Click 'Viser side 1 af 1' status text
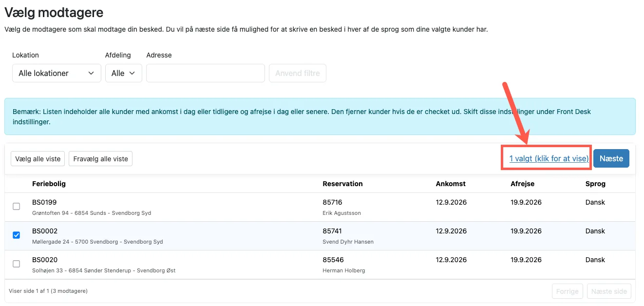 pos(48,291)
